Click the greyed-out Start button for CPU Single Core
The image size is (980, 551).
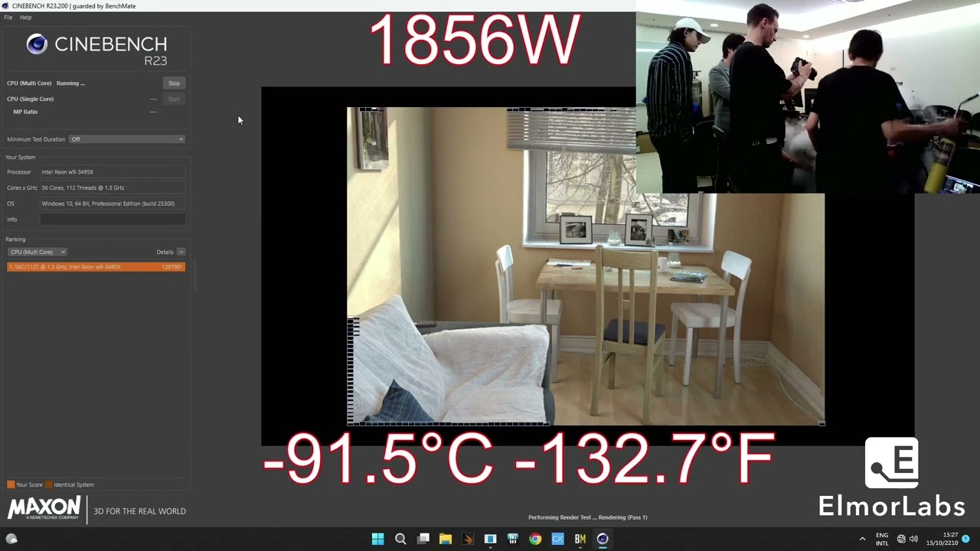(174, 99)
